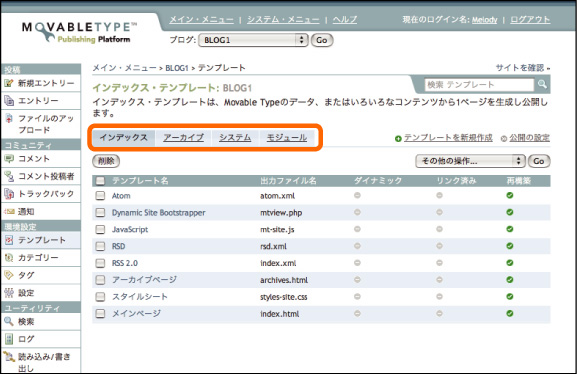577x374 pixels.
Task: Open the Dynamic Site Bootstrapper template
Action: 159,213
